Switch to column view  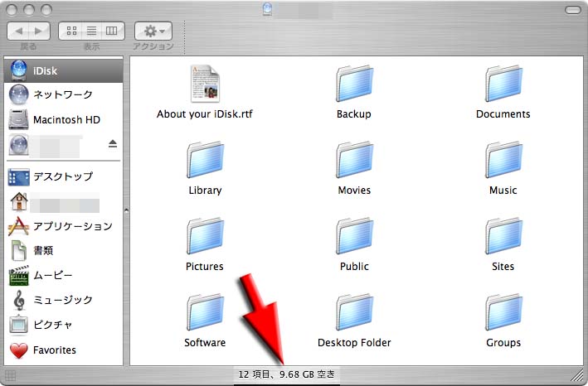coord(112,31)
